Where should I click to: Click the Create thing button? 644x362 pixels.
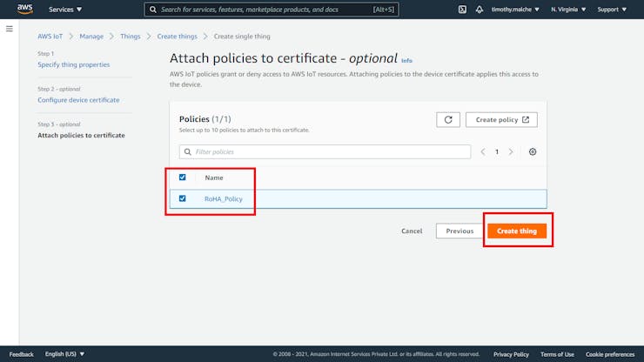click(x=517, y=231)
